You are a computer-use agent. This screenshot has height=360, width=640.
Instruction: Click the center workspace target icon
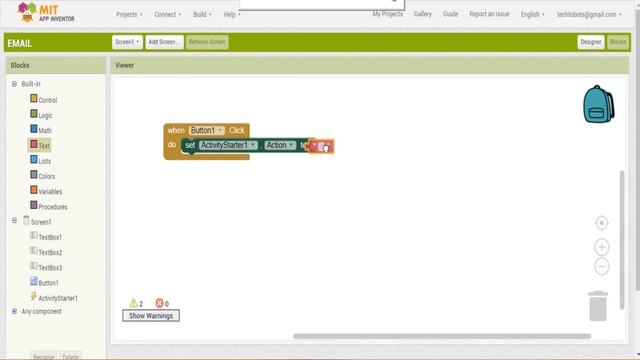pyautogui.click(x=602, y=223)
